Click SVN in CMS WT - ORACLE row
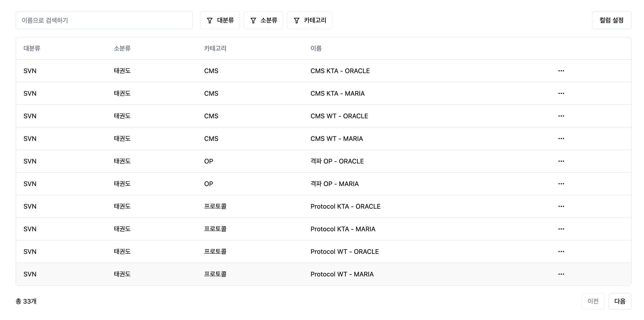This screenshot has width=644, height=320. coord(30,116)
